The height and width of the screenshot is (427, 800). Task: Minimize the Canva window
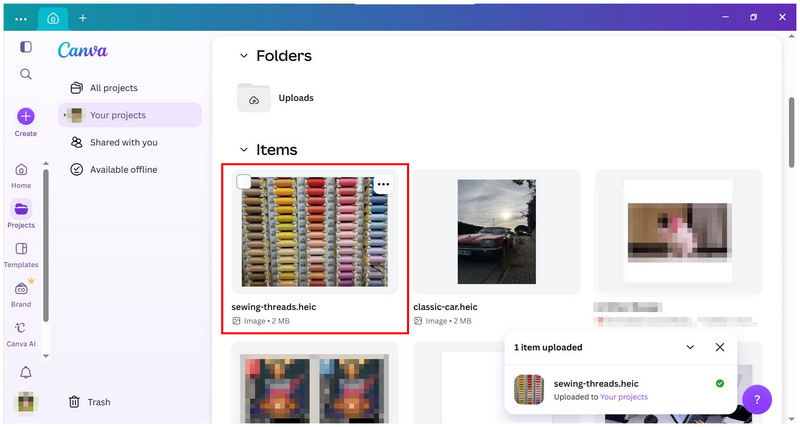pos(726,17)
